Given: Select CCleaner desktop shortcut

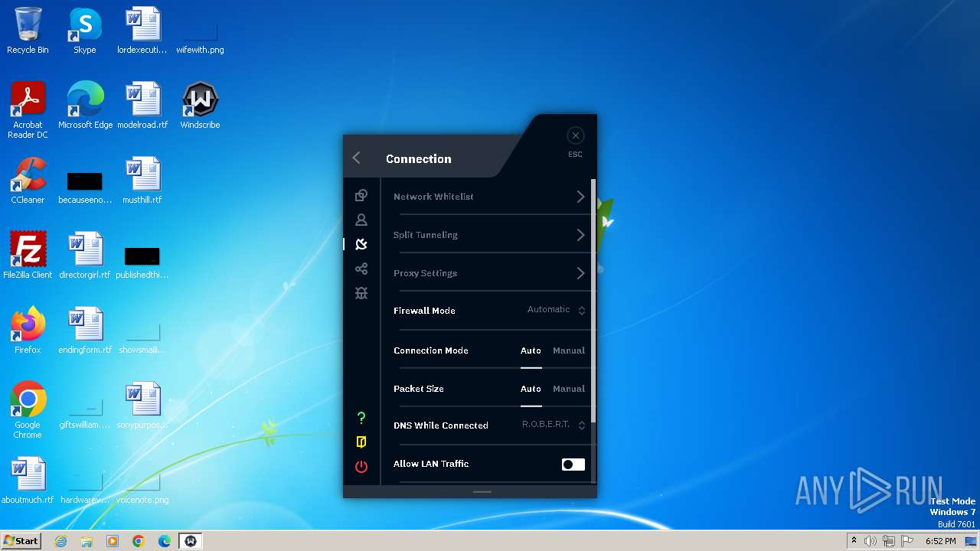Looking at the screenshot, I should [28, 181].
